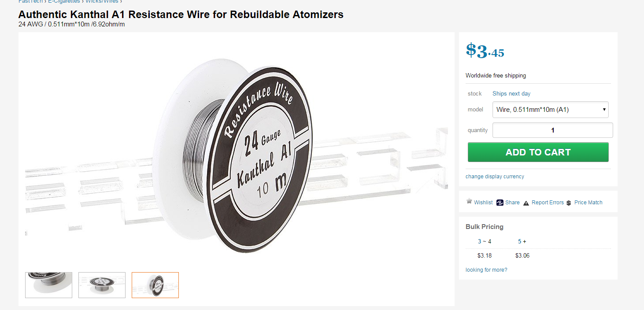The height and width of the screenshot is (310, 644).
Task: Open the model selection dropdown
Action: pyautogui.click(x=550, y=110)
